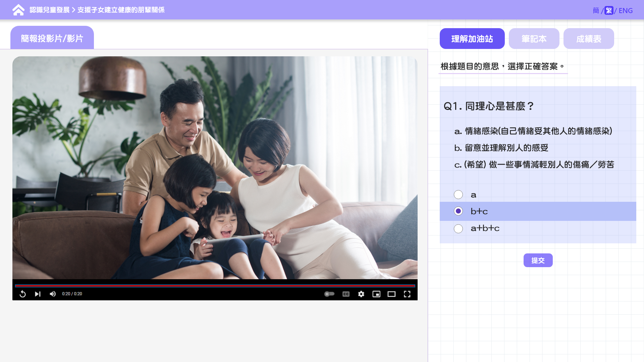Image resolution: width=644 pixels, height=362 pixels.
Task: Click answer text b. 留意並理解別人的感受
Action: coord(501,148)
